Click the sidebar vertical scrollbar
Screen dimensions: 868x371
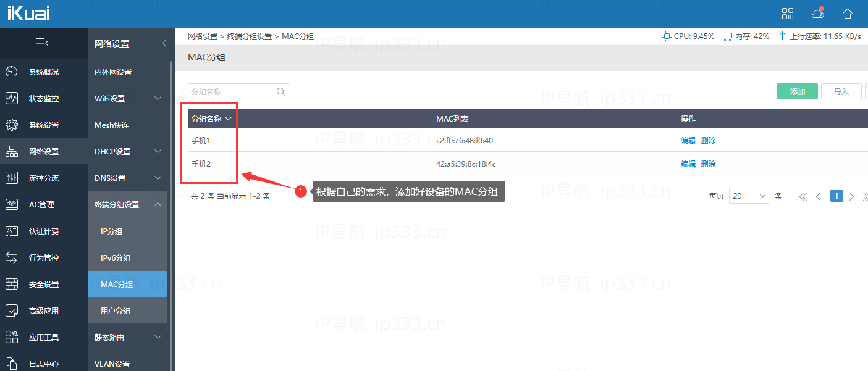tap(171, 216)
